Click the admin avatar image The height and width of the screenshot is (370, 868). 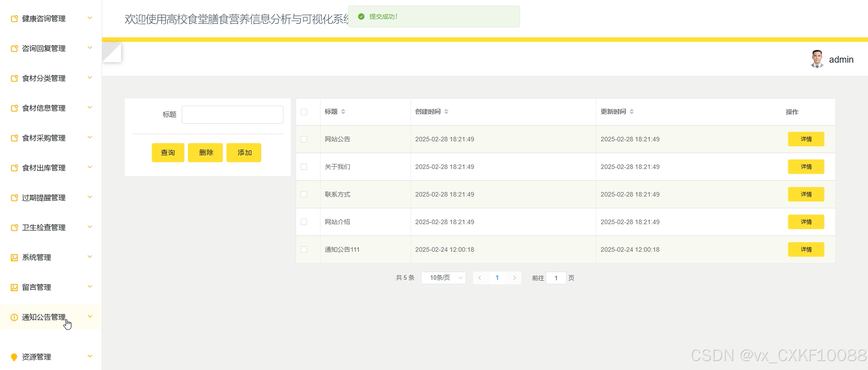[x=817, y=59]
